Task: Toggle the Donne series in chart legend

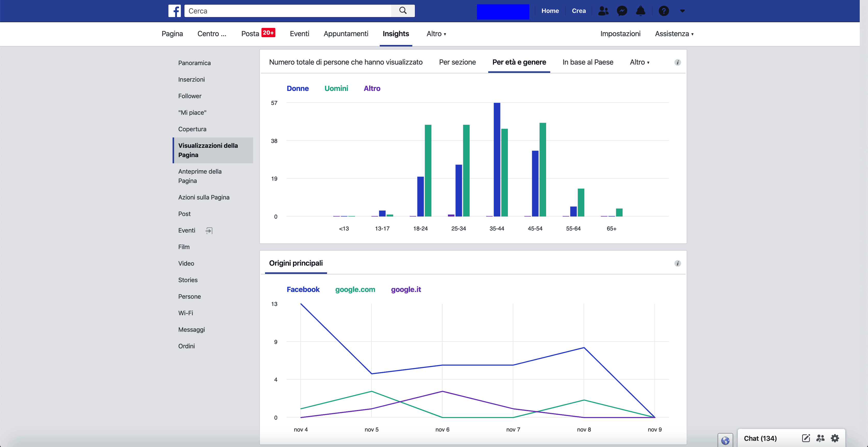Action: (297, 88)
